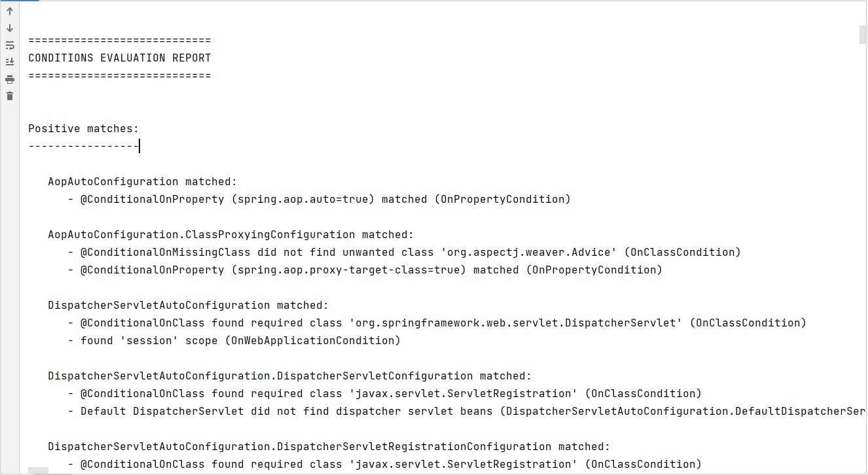Click the DispatcherServletAutoConfiguration matched line
The height and width of the screenshot is (475, 868).
(189, 305)
